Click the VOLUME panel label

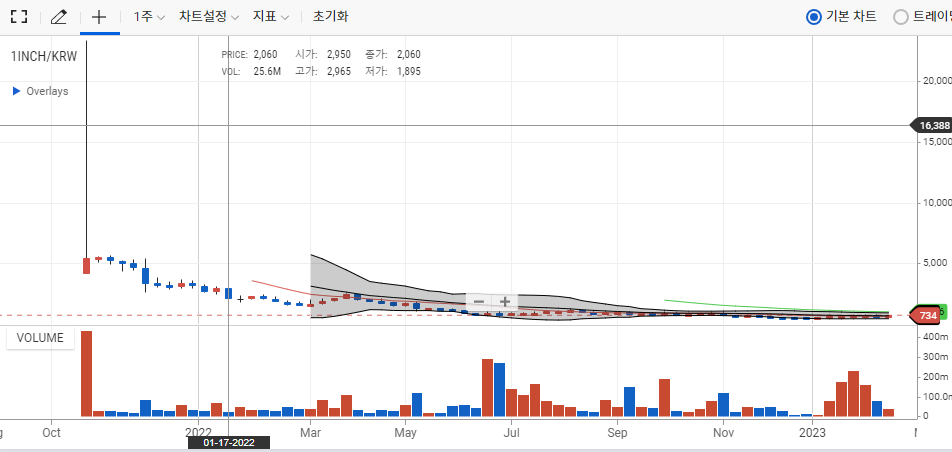pyautogui.click(x=40, y=338)
